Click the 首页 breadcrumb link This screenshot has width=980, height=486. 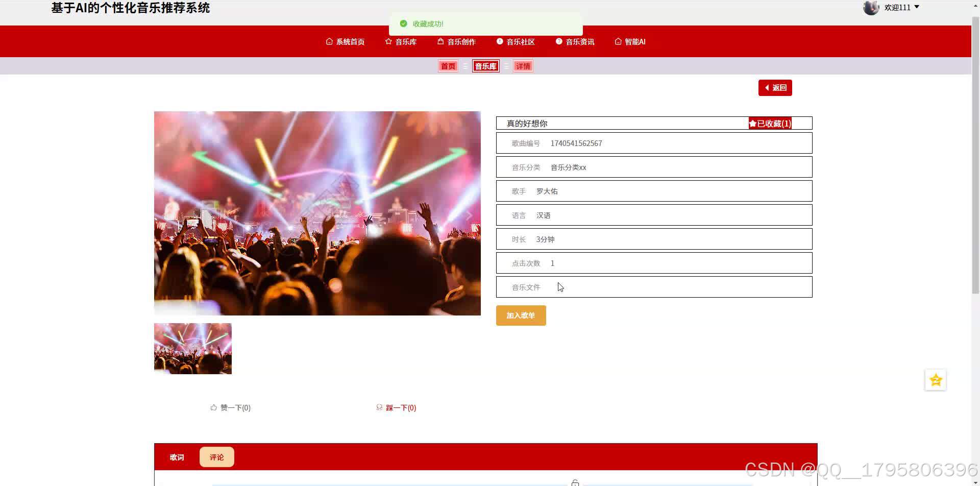(448, 66)
